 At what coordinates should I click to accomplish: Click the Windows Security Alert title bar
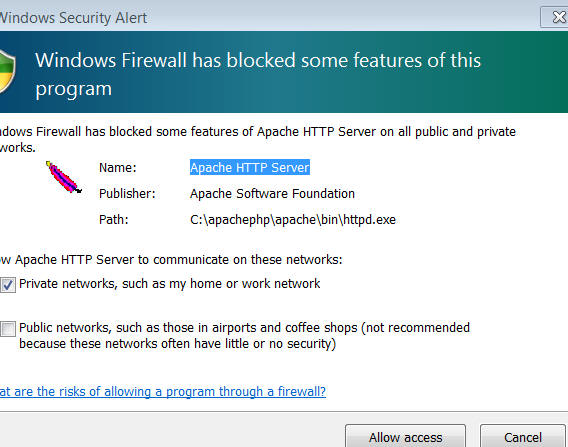[268, 17]
